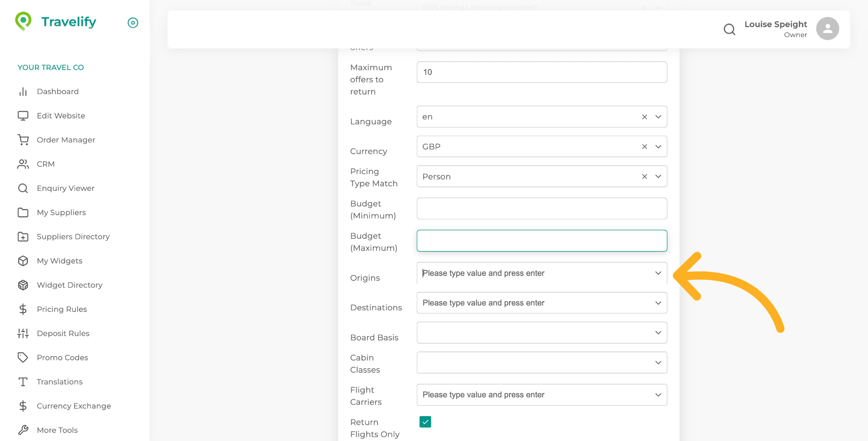Image resolution: width=868 pixels, height=441 pixels.
Task: Open the Dashboard analytics icon
Action: pyautogui.click(x=23, y=91)
